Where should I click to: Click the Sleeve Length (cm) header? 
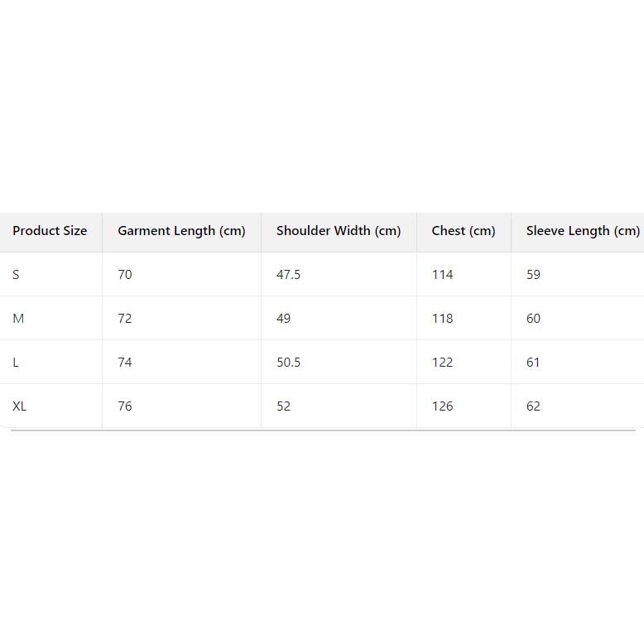(583, 231)
